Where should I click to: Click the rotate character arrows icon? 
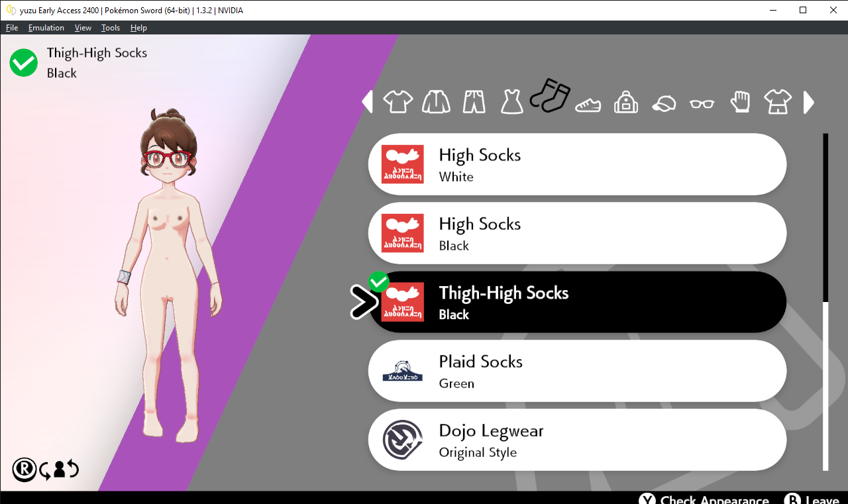[x=60, y=470]
